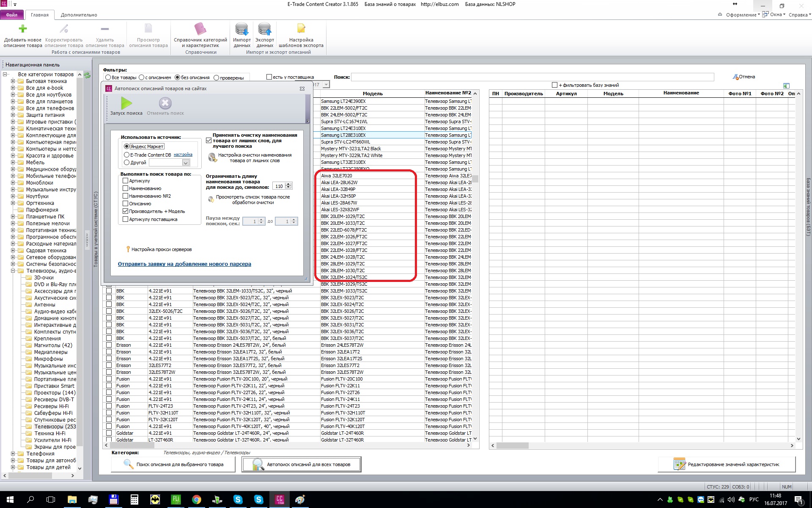Select the E-Trade Content DB source radio
This screenshot has width=812, height=508.
pyautogui.click(x=126, y=155)
